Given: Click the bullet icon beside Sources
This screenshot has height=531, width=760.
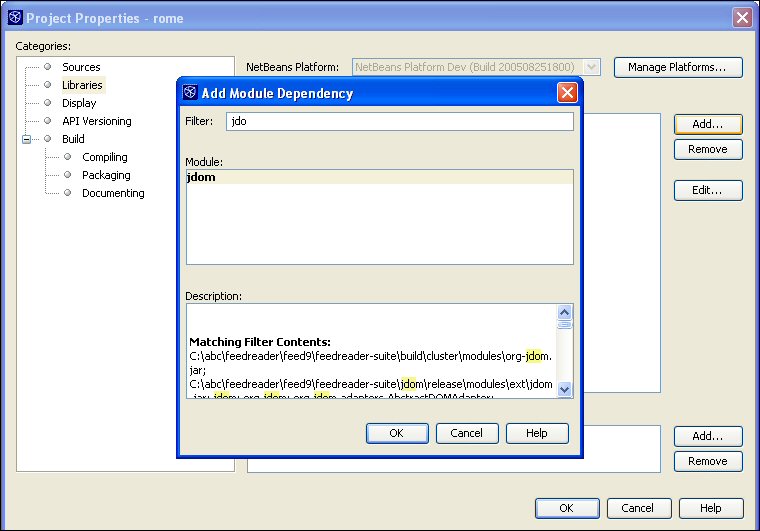Looking at the screenshot, I should click(48, 67).
